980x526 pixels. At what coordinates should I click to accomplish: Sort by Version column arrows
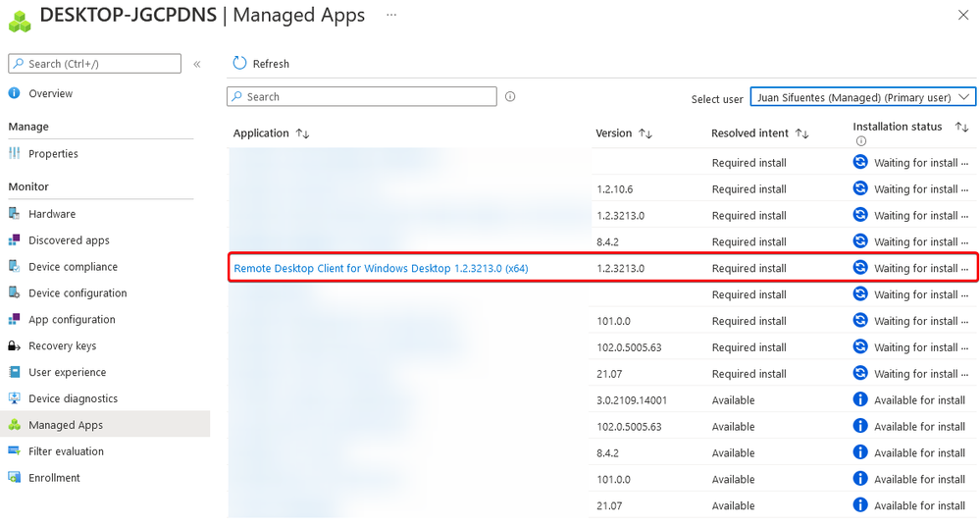pos(645,133)
